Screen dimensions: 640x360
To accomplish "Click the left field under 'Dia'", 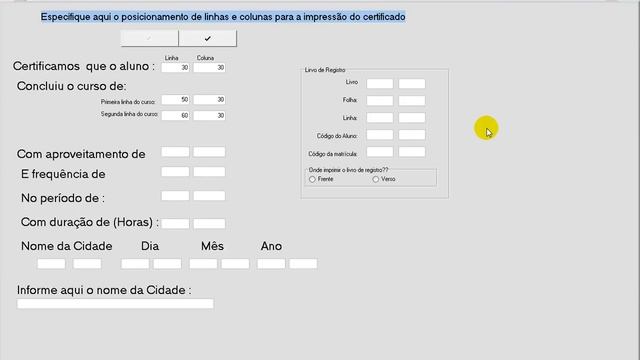I will [x=135, y=264].
